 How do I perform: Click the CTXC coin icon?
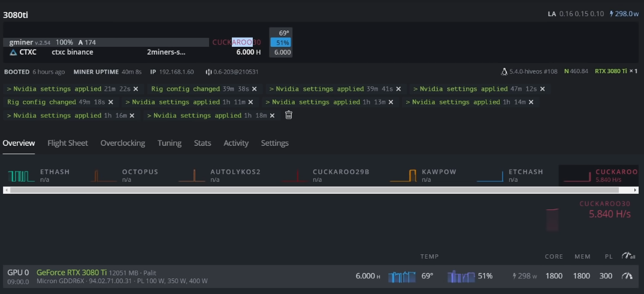(x=13, y=52)
